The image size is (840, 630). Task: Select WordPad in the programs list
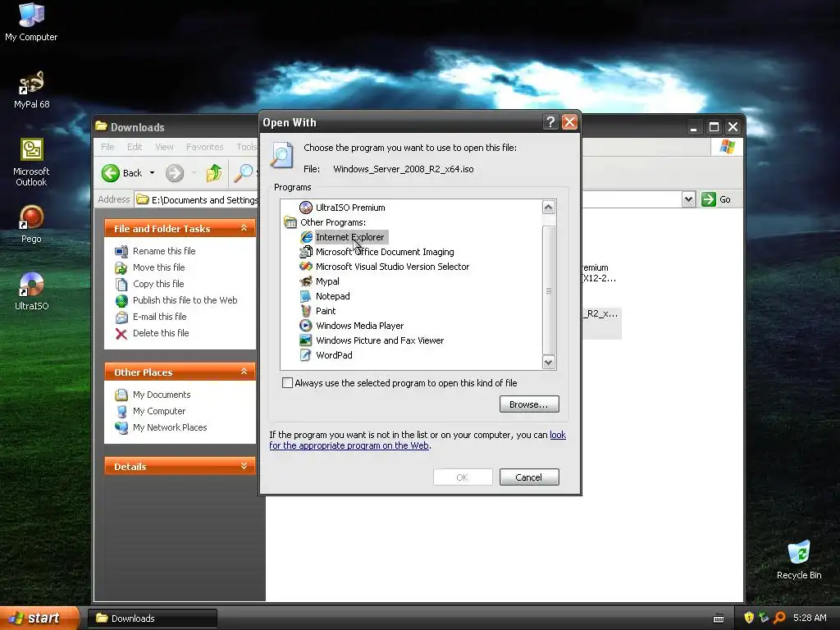pos(326,354)
